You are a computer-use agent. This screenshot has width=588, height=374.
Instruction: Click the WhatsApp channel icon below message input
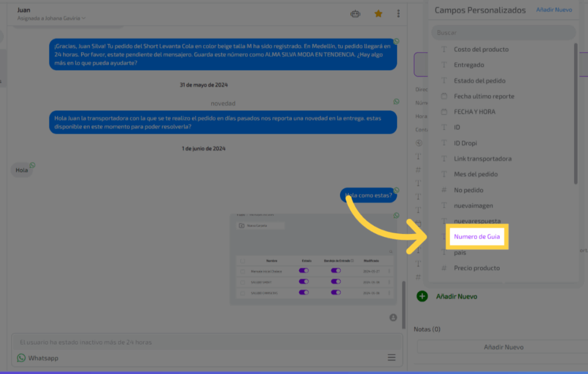[21, 358]
